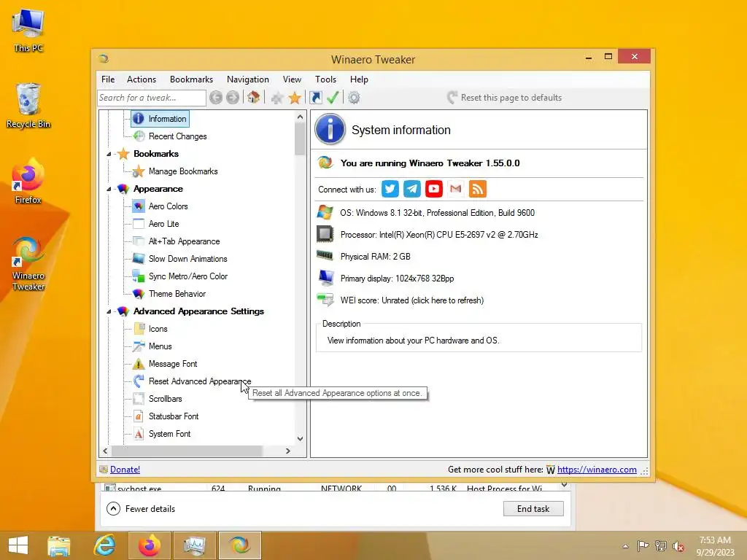This screenshot has width=747, height=560.
Task: Click the Statusbar Font icon
Action: click(139, 416)
